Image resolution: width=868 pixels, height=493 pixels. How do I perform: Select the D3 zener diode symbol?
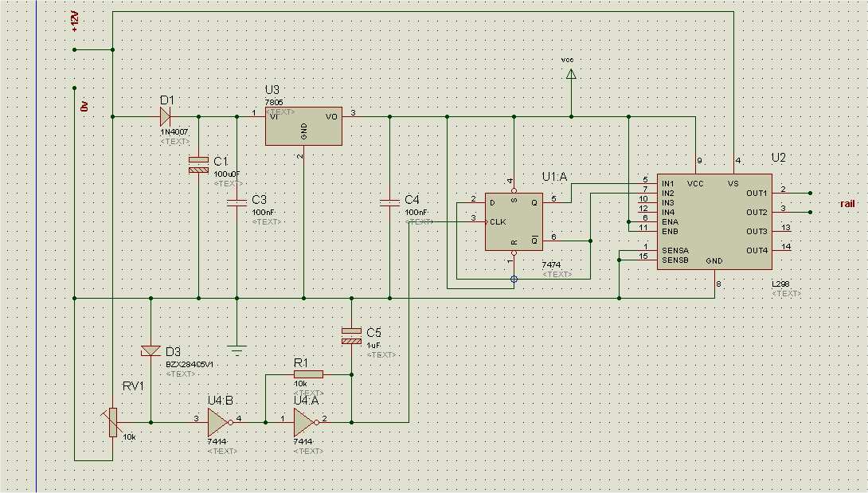[x=151, y=350]
